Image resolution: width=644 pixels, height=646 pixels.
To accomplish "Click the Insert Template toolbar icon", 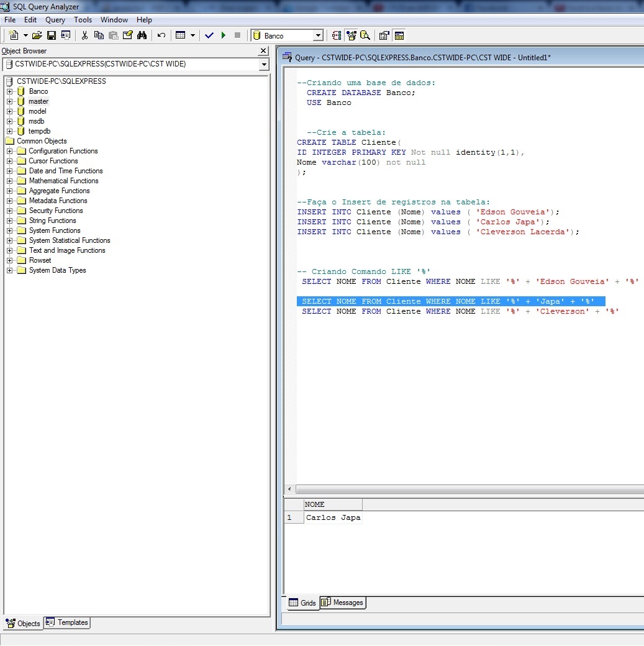I will [x=65, y=35].
